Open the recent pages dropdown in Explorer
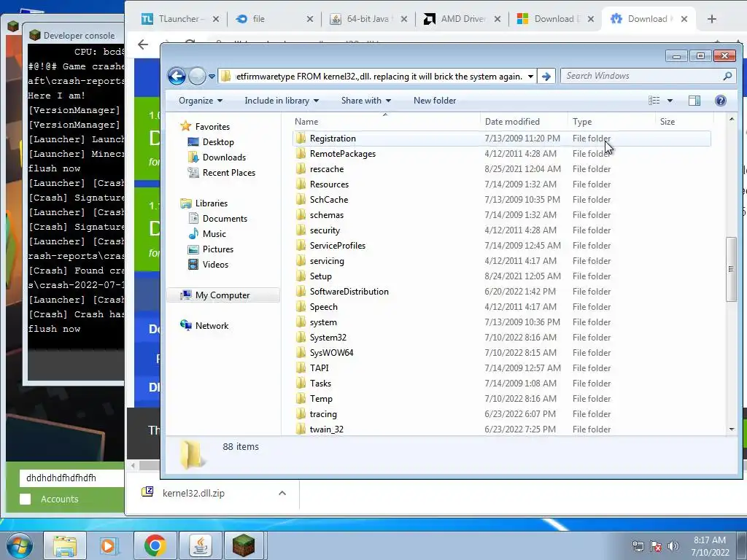Screen dimensions: 747x560 pos(212,76)
